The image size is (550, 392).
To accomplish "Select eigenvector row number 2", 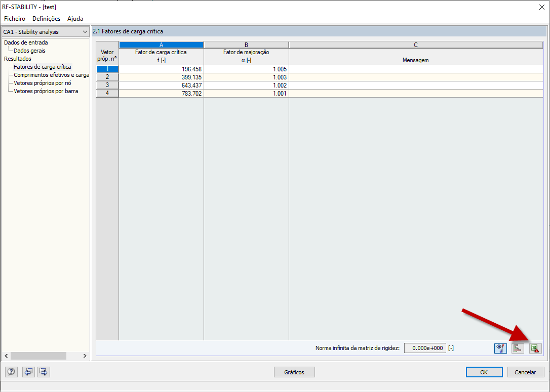I will point(107,77).
